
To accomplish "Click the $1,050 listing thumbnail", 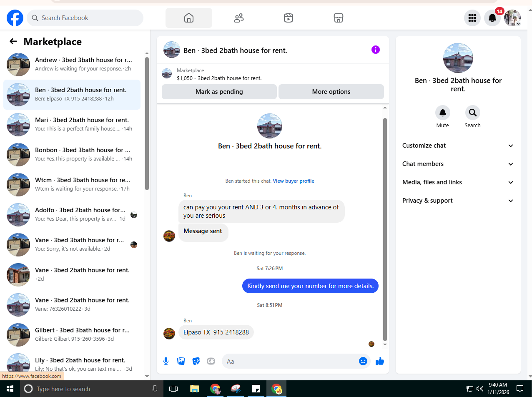I will click(x=167, y=74).
